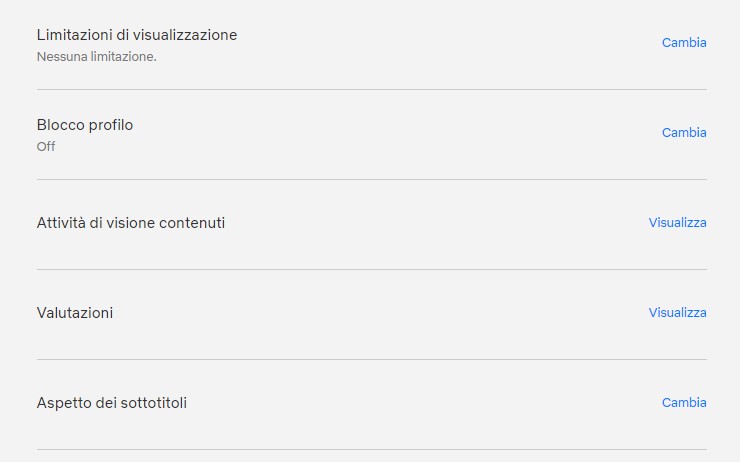Open Visualizza link beside Valutazioni

[677, 313]
